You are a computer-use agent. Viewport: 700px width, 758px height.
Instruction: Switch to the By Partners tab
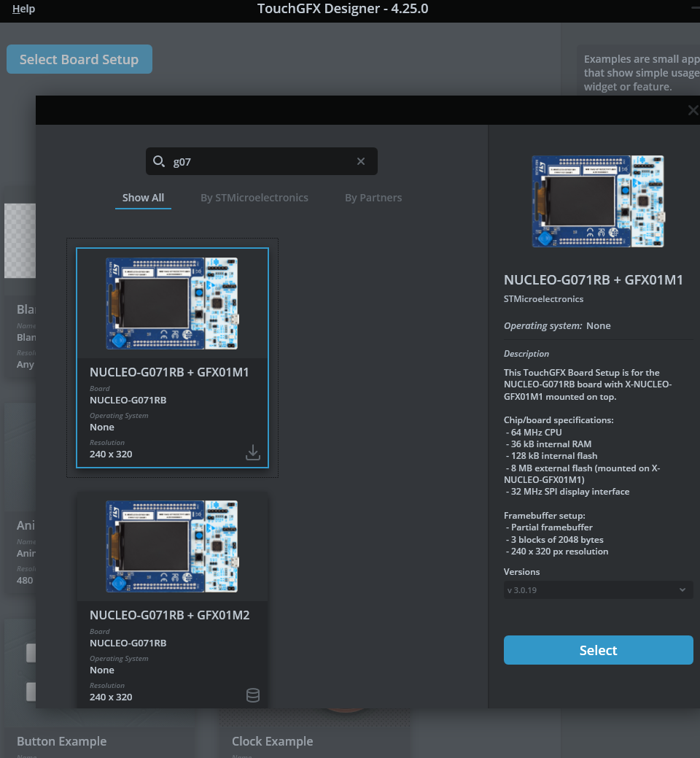tap(373, 197)
